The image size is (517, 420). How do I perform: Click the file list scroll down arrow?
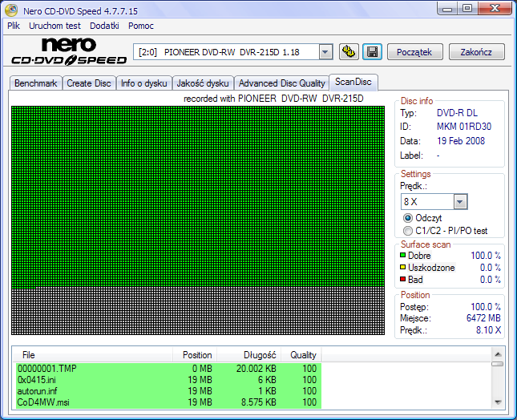click(498, 402)
